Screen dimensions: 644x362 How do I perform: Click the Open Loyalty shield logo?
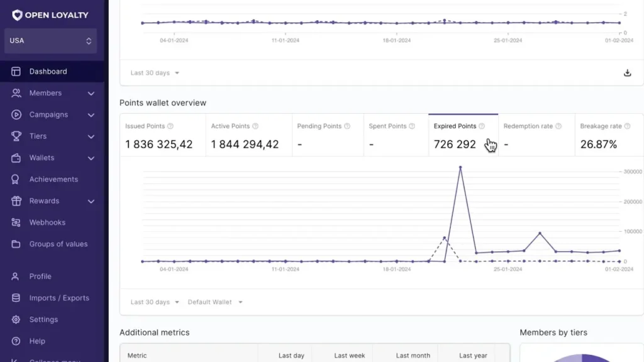click(x=17, y=15)
